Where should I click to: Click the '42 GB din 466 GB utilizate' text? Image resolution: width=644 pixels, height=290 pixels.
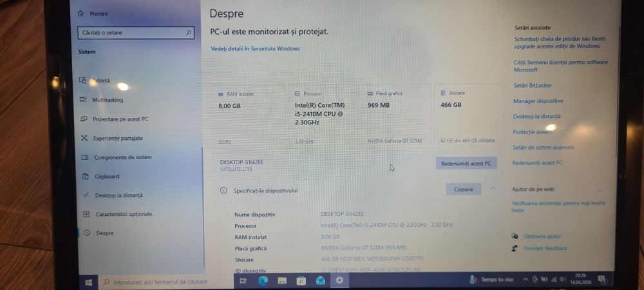tap(468, 140)
